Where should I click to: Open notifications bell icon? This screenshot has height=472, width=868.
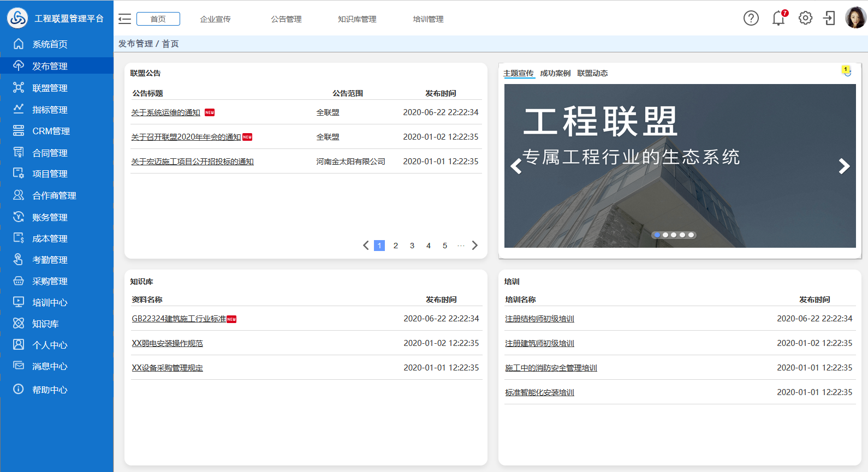point(778,19)
